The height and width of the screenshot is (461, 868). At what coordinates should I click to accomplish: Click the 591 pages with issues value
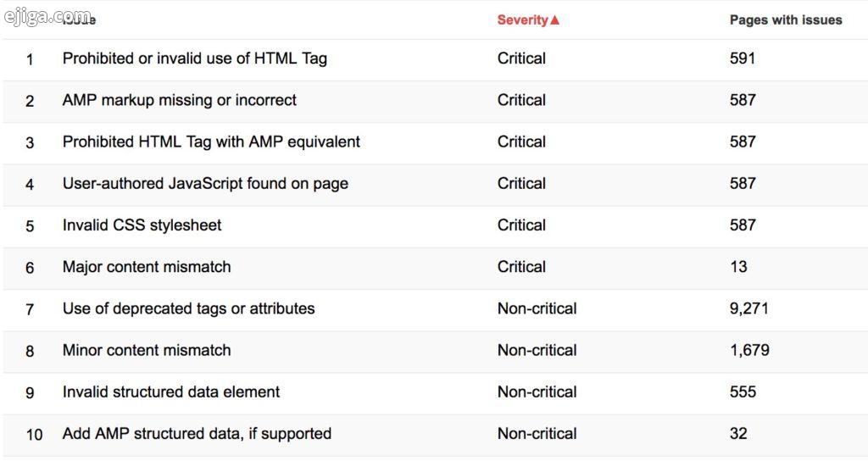click(x=742, y=58)
